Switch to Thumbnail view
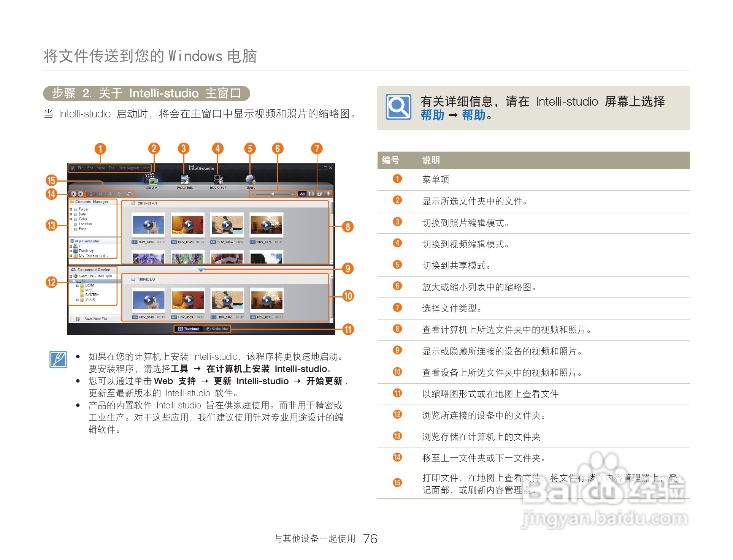The height and width of the screenshot is (560, 733). [x=189, y=329]
